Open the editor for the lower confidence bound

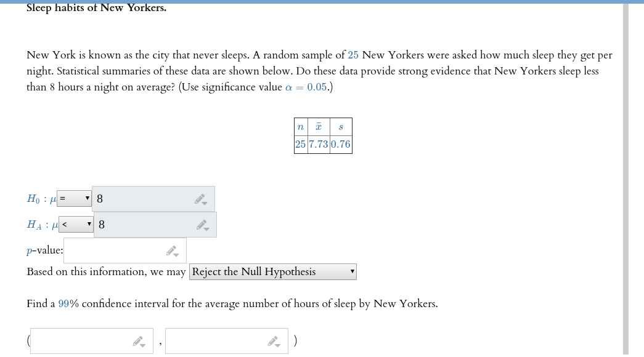click(137, 338)
